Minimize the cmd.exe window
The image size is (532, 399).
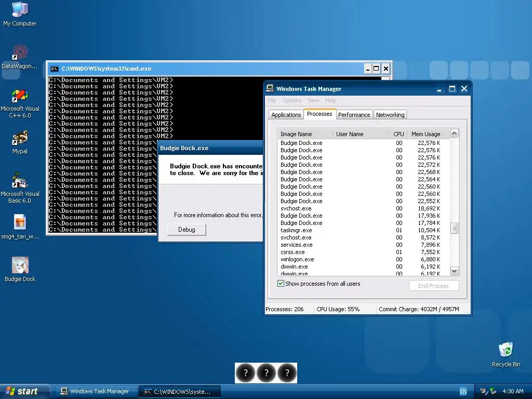pos(367,69)
